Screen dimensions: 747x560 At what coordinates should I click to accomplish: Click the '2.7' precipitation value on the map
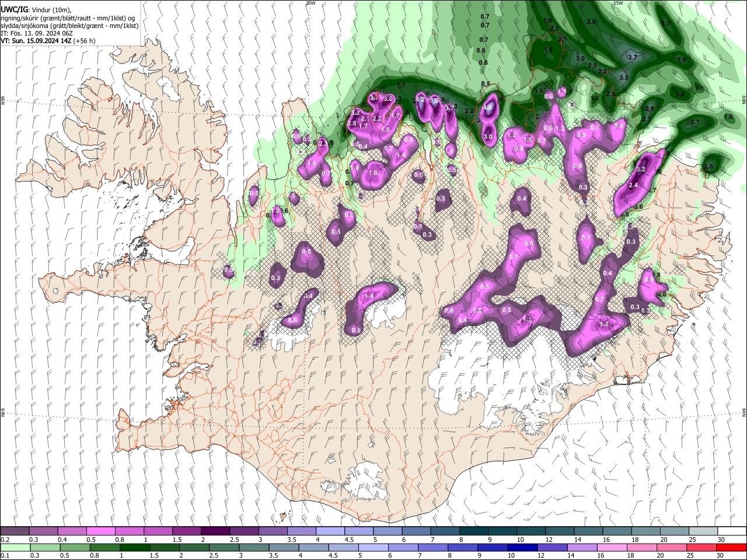click(x=647, y=119)
